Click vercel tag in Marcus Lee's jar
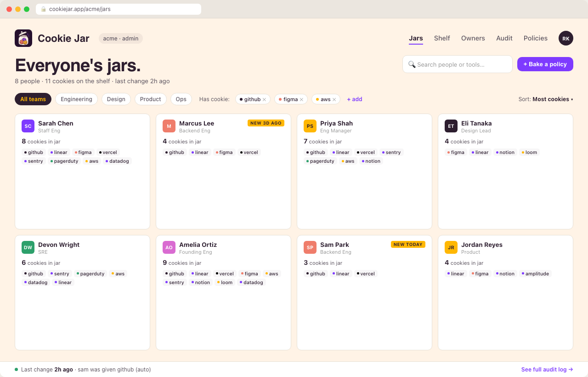This screenshot has width=588, height=377. pos(249,152)
